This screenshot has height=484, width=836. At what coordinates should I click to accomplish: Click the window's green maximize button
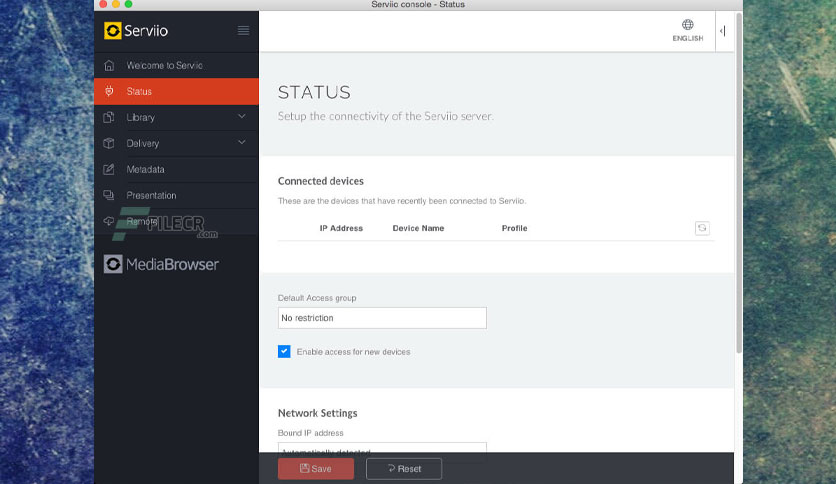pos(128,4)
